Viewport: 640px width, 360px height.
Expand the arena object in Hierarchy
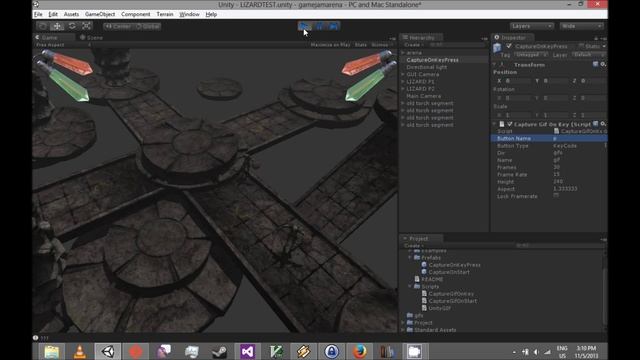coord(403,53)
